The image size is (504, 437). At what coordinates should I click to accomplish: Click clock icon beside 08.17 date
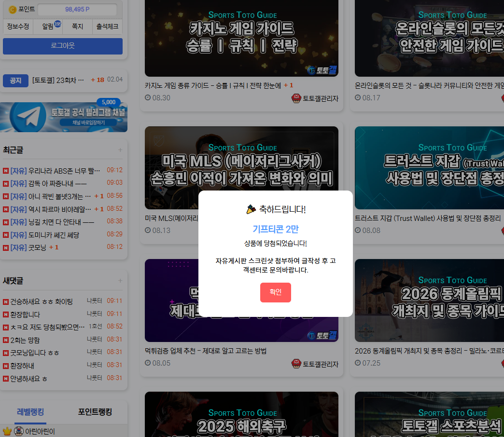point(357,97)
